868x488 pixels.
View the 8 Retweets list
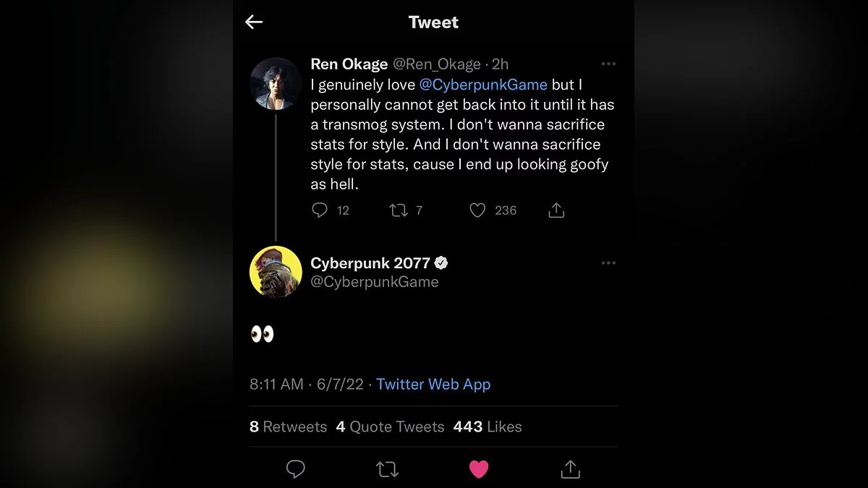coord(288,427)
